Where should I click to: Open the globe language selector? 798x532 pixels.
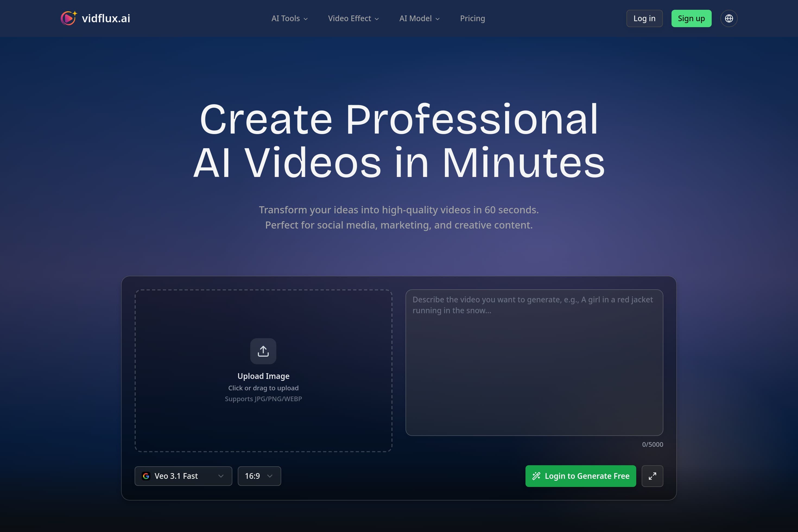[729, 18]
